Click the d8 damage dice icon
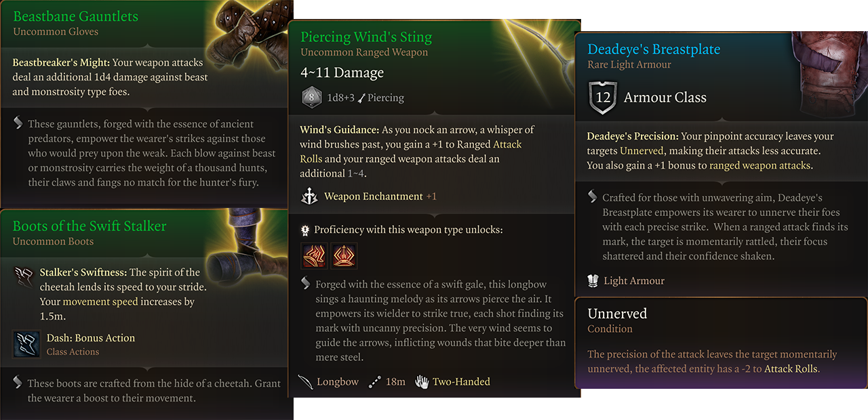Viewport: 868px width, 420px height. click(x=311, y=98)
